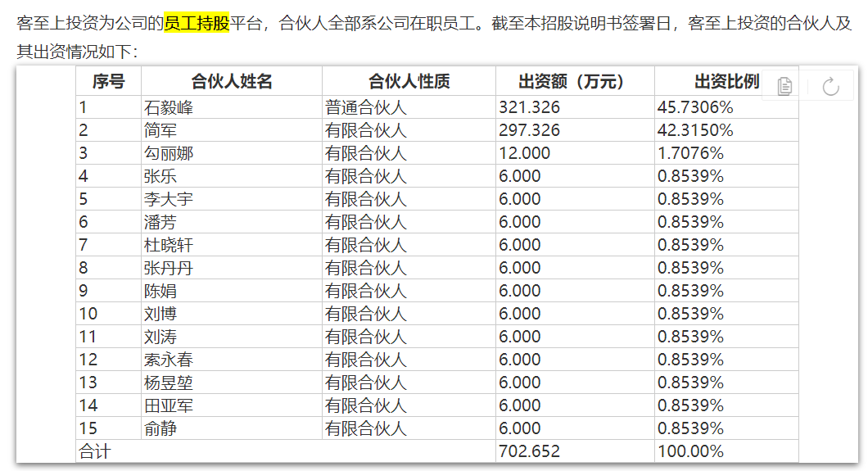The width and height of the screenshot is (868, 471).
Task: Click the total percentage 100.00%
Action: (690, 451)
